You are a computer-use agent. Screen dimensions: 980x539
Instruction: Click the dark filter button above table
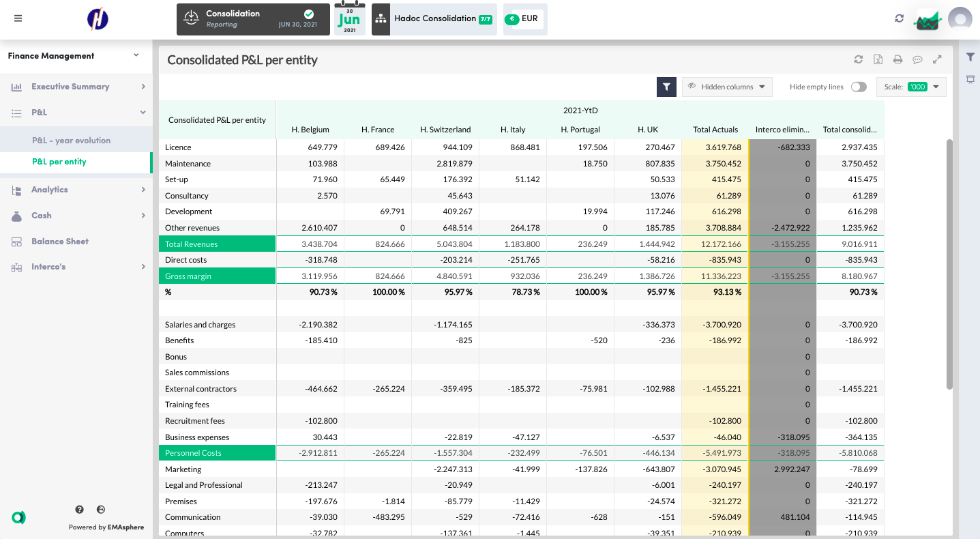pos(666,87)
